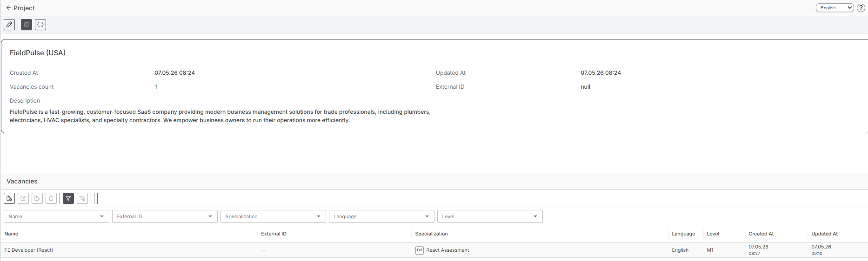The width and height of the screenshot is (868, 261).
Task: Open the Specialization filter dropdown
Action: click(273, 216)
